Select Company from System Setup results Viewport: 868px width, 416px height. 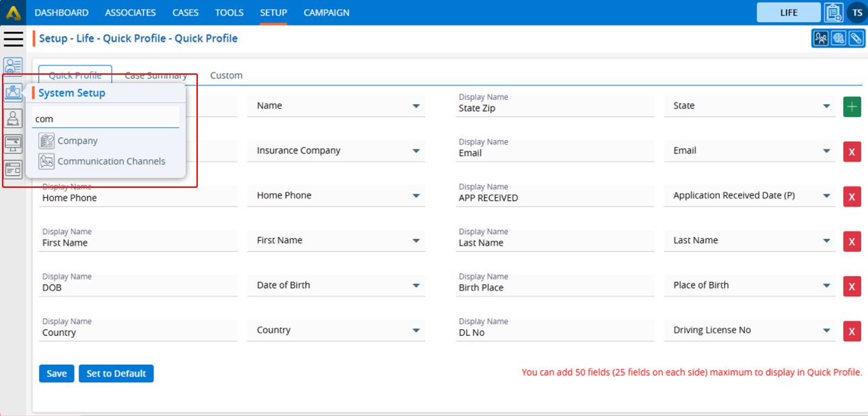coord(77,141)
